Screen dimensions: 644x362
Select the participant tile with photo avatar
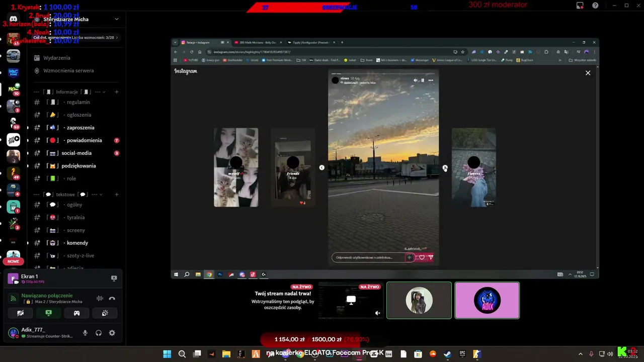[419, 300]
